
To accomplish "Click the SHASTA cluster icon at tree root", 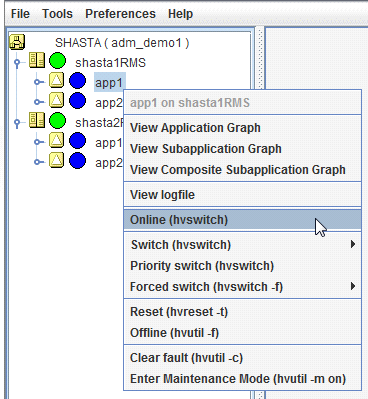I will tap(17, 42).
